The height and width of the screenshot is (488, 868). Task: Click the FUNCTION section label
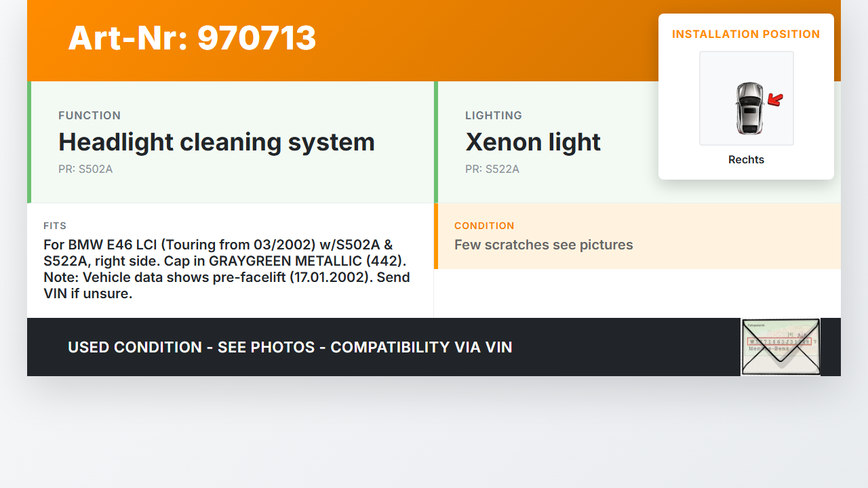click(90, 116)
